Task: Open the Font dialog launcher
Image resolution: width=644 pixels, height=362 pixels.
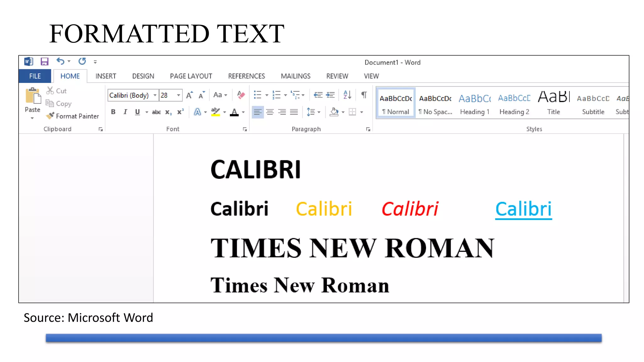Action: [x=245, y=129]
